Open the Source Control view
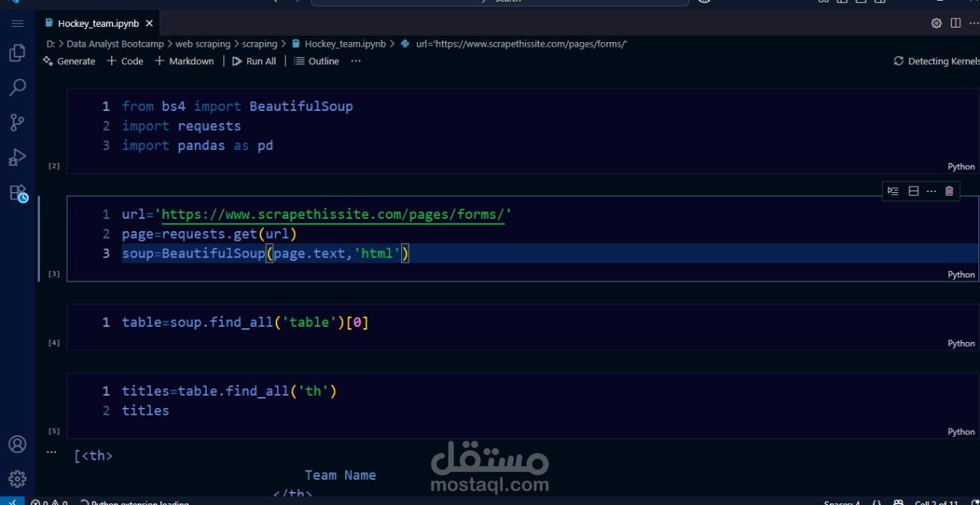The width and height of the screenshot is (980, 505). point(17,122)
